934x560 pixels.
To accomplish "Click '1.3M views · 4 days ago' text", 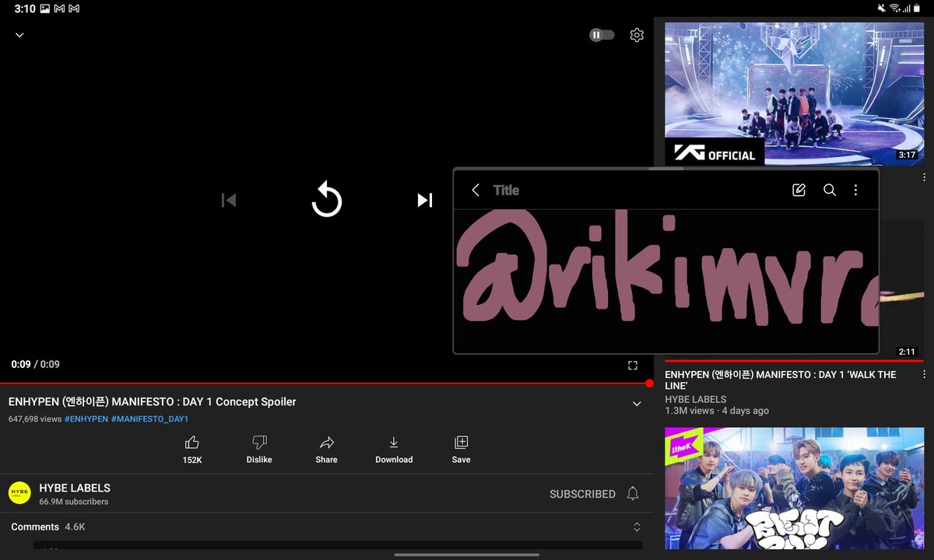I will point(717,411).
